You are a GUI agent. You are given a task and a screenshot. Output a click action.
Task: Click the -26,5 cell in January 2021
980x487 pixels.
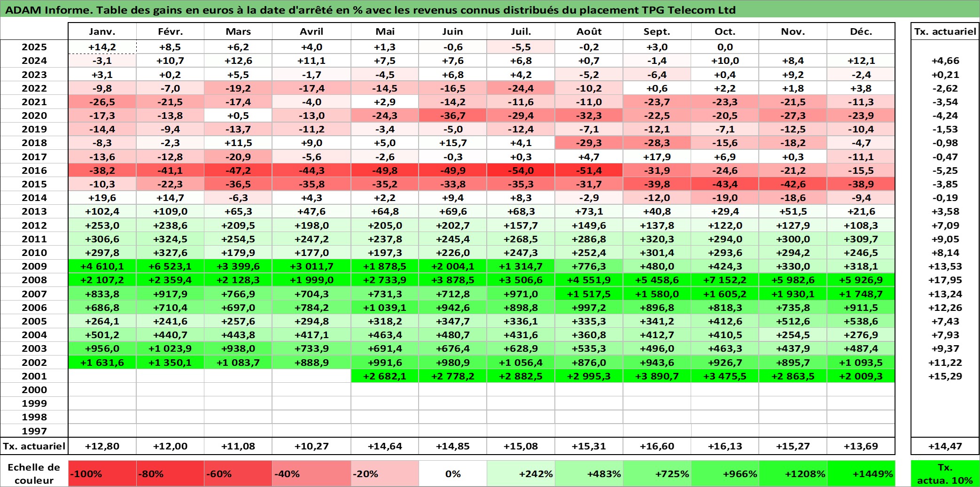pos(102,102)
